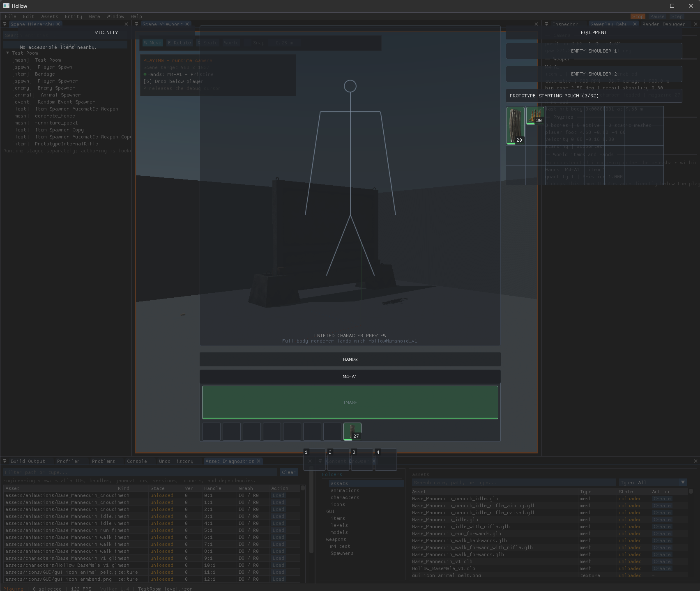Screen dimensions: 700x591
Task: Enable the W Move gizmo mode
Action: coord(153,43)
